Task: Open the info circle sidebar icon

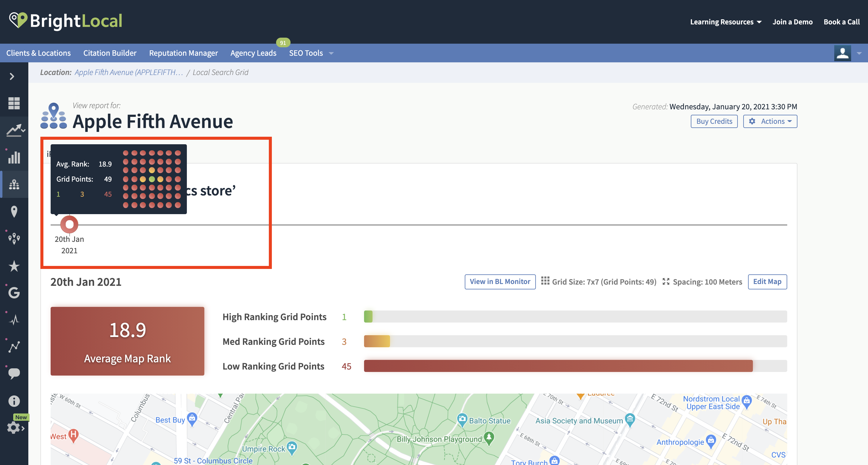Action: 14,401
